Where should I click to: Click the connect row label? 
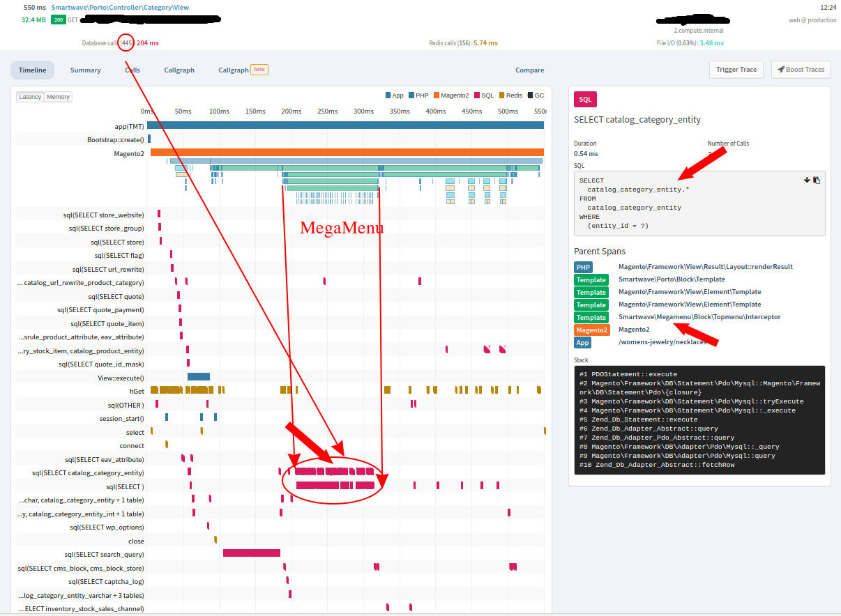coord(132,445)
